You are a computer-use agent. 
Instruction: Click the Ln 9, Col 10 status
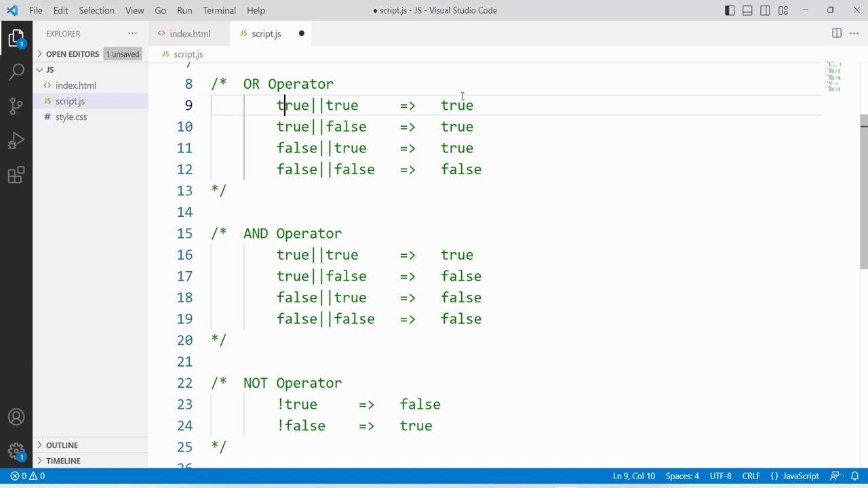pyautogui.click(x=634, y=476)
